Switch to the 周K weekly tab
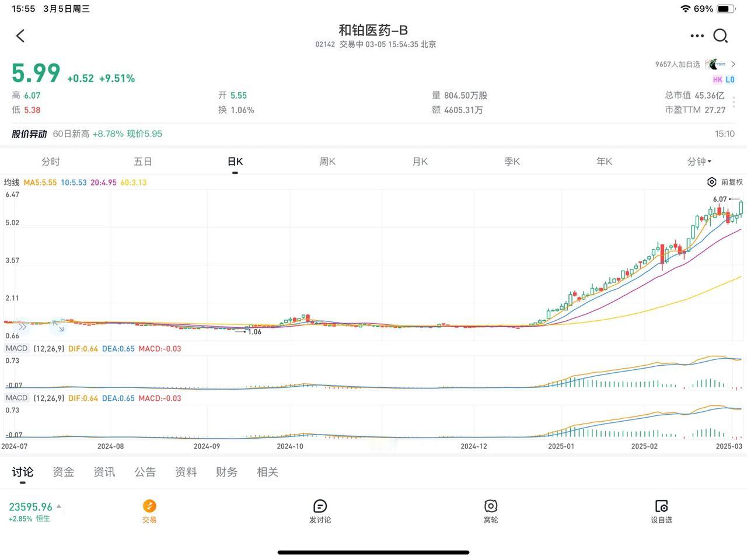This screenshot has width=747, height=560. (327, 162)
